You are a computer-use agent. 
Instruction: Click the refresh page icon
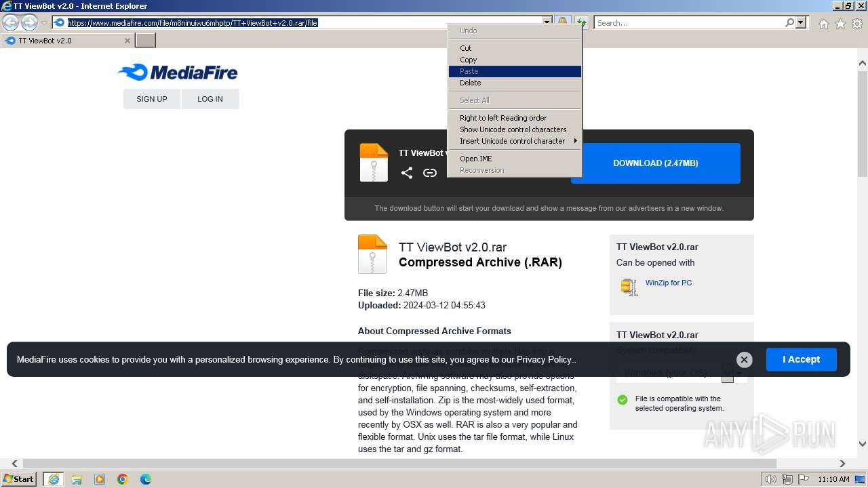point(582,22)
